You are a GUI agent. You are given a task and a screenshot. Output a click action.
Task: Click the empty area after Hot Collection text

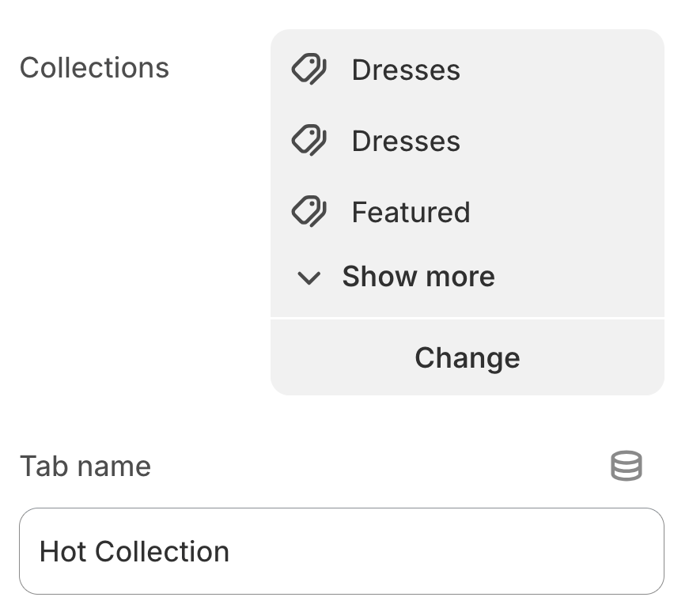click(443, 551)
